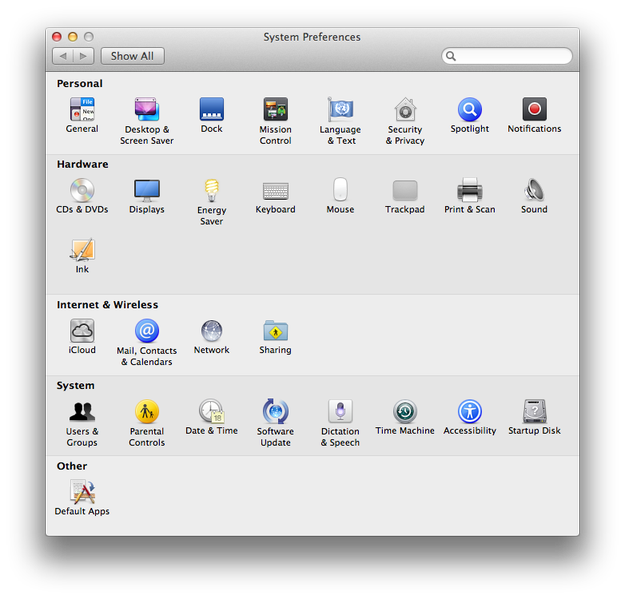Image resolution: width=625 pixels, height=599 pixels.
Task: Go back with the left arrow button
Action: coord(63,56)
